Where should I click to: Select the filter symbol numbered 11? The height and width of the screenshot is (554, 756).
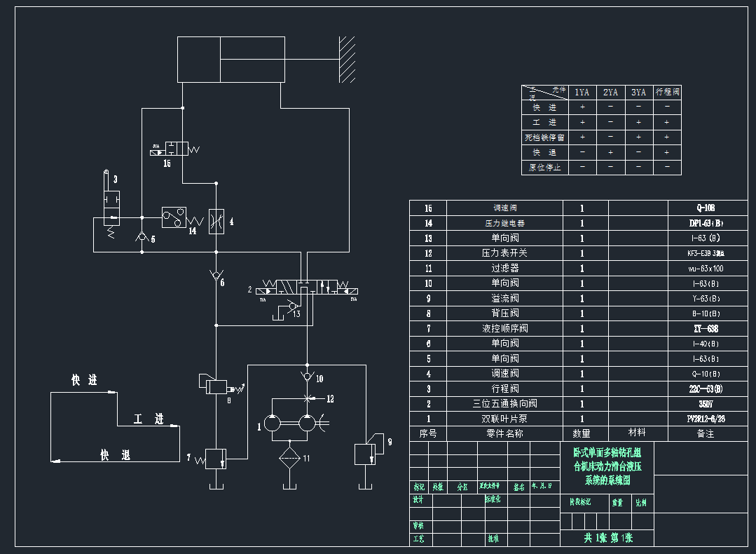pyautogui.click(x=290, y=458)
